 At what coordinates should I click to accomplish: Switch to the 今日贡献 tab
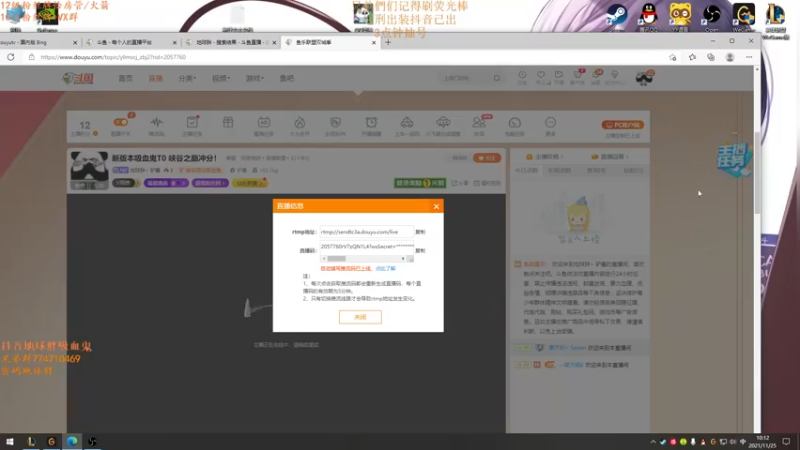click(527, 170)
